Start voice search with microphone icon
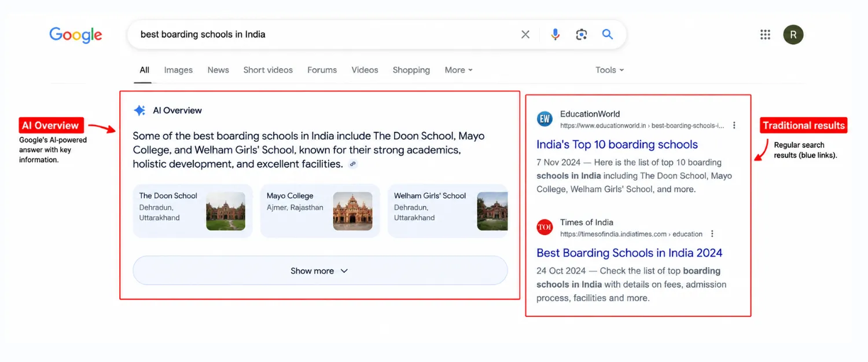 point(556,35)
